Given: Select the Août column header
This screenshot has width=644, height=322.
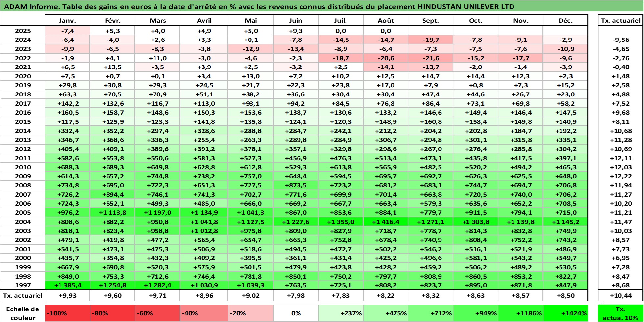Looking at the screenshot, I should (x=386, y=20).
